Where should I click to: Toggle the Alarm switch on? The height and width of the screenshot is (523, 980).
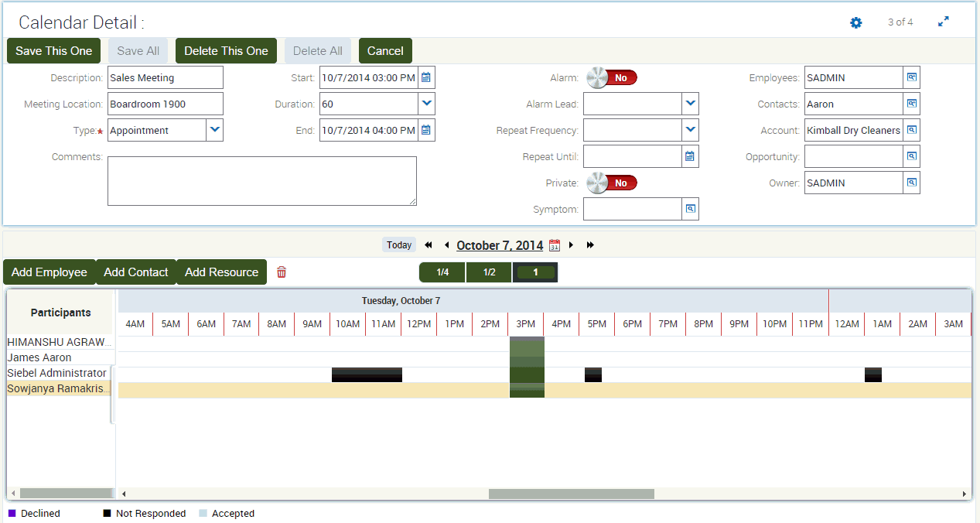point(611,77)
